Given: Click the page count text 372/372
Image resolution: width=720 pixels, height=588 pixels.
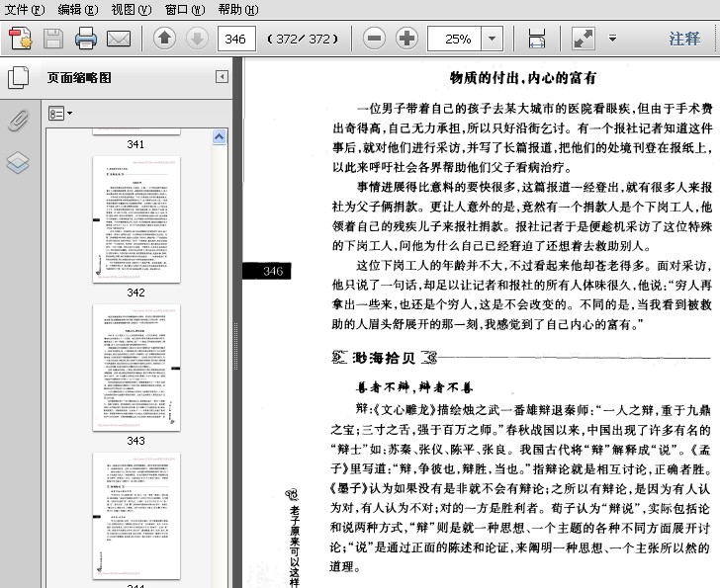Looking at the screenshot, I should [303, 39].
